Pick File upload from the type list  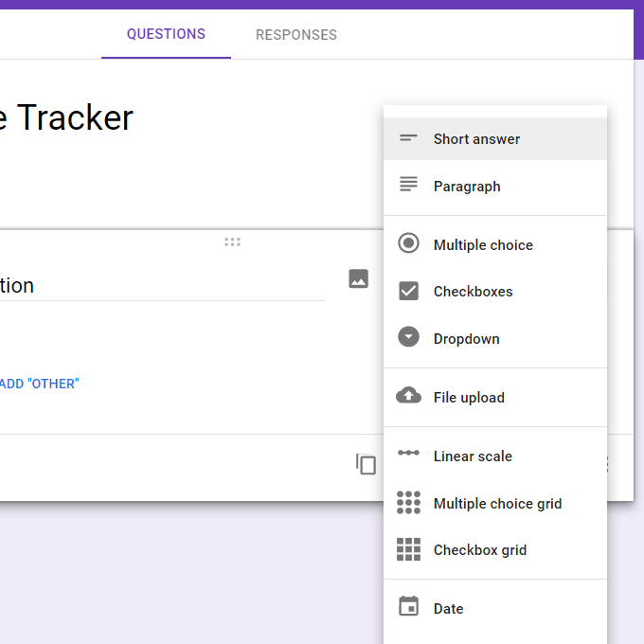[x=469, y=398]
